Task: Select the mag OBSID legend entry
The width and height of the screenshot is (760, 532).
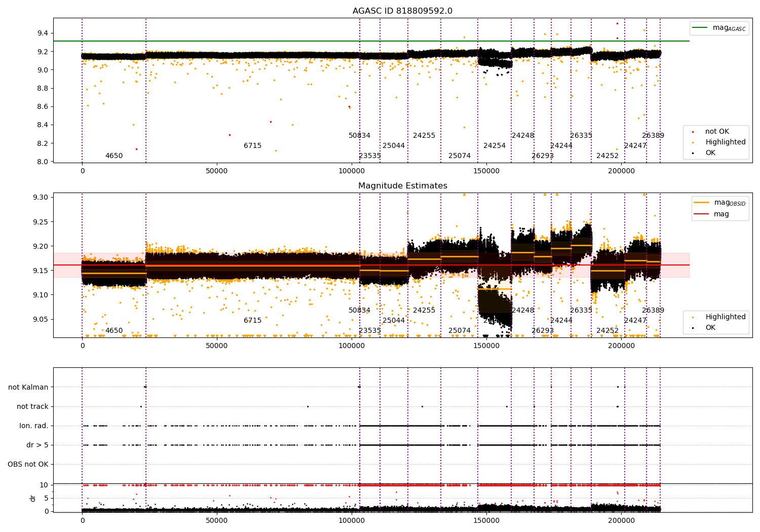Action: click(x=720, y=203)
